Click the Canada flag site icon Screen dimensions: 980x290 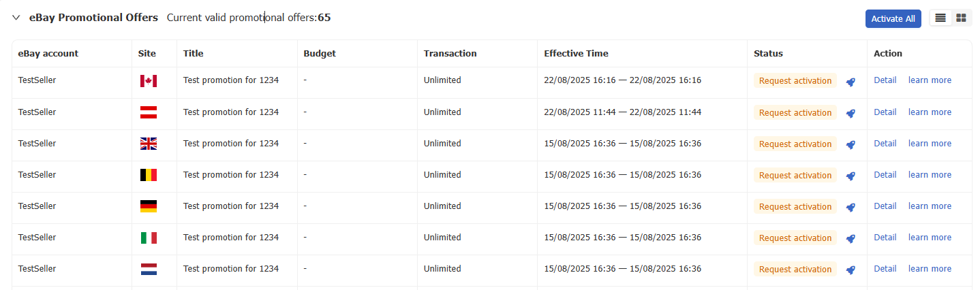(148, 81)
